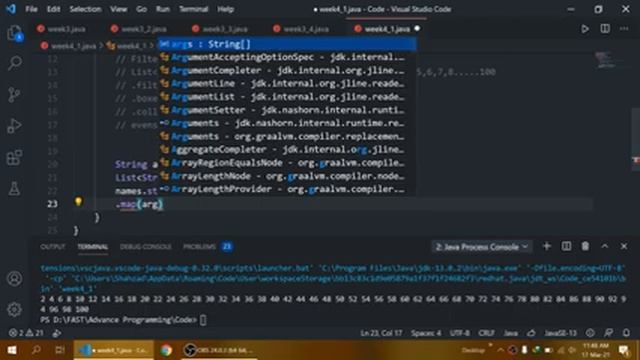Open Source Control view
This screenshot has height=360, width=640.
click(x=15, y=95)
